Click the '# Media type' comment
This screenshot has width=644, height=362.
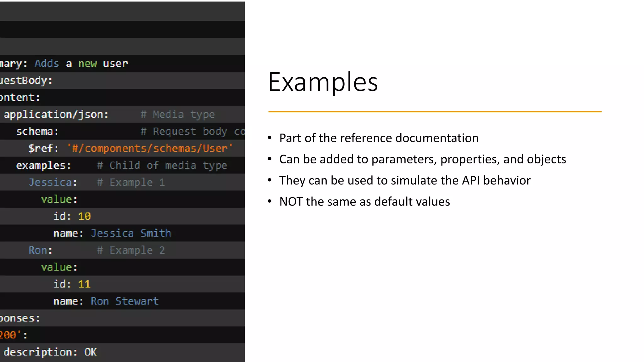click(x=178, y=114)
